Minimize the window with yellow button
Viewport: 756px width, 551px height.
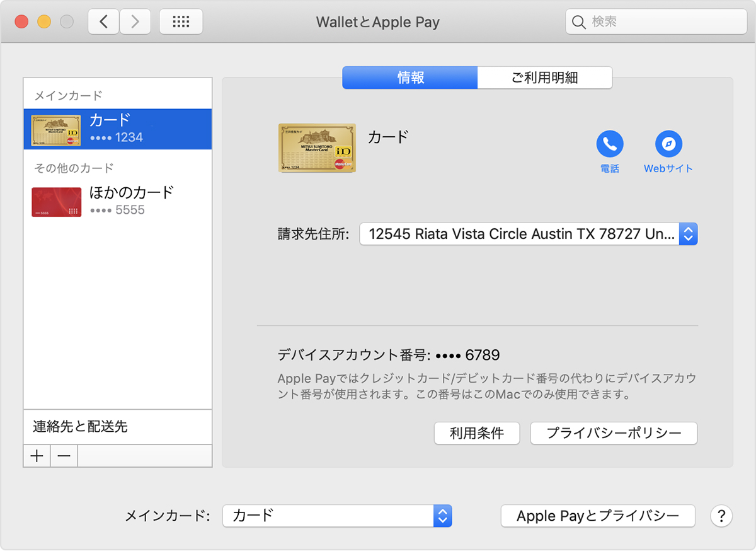[44, 22]
